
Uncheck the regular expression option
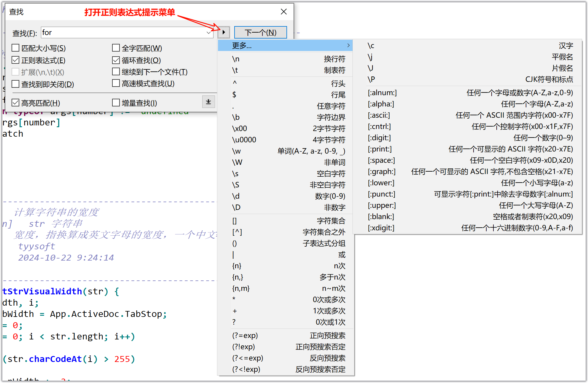tap(15, 60)
